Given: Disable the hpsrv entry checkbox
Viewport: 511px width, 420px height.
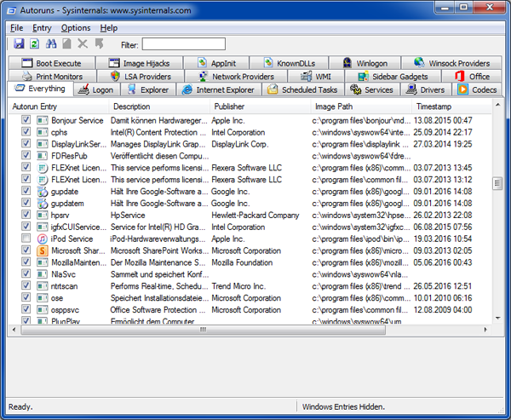Looking at the screenshot, I should click(26, 214).
